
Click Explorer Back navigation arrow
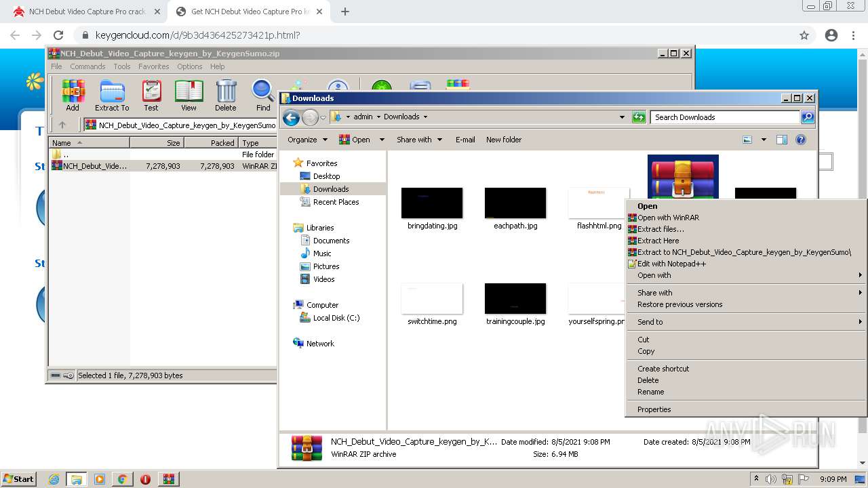292,118
